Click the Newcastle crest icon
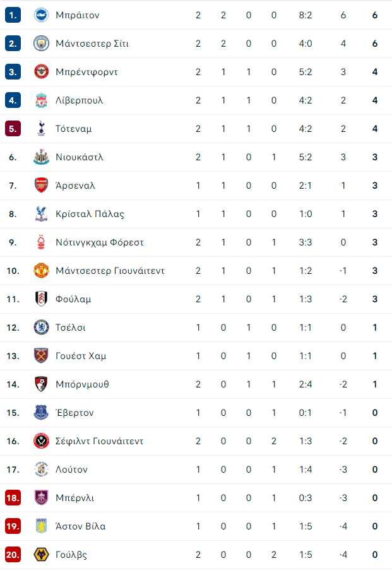392x573 pixels. [x=41, y=157]
